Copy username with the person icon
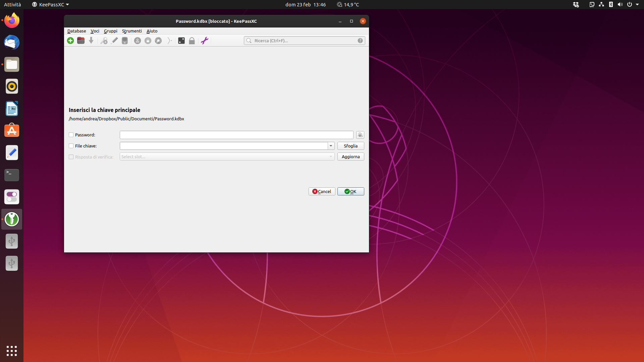 click(x=137, y=41)
